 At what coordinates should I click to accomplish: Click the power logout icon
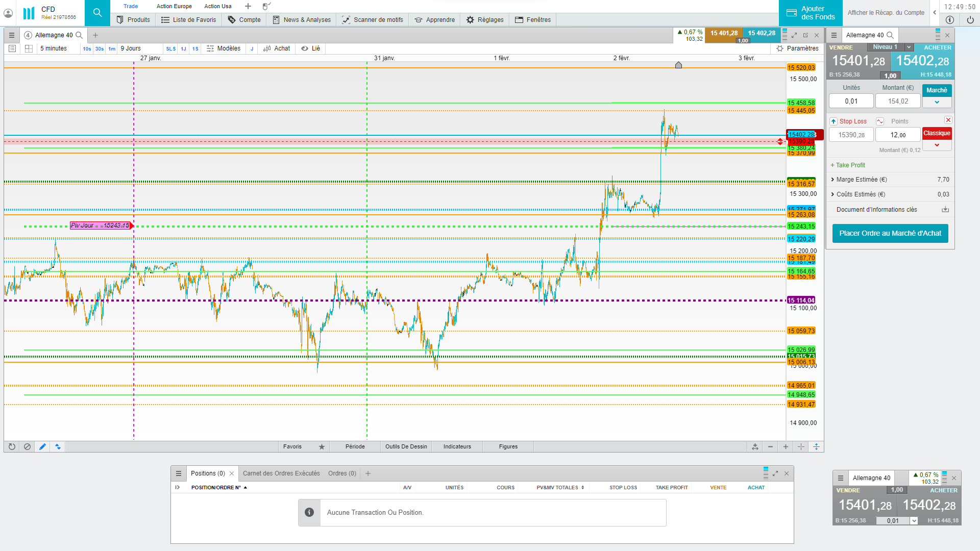970,20
